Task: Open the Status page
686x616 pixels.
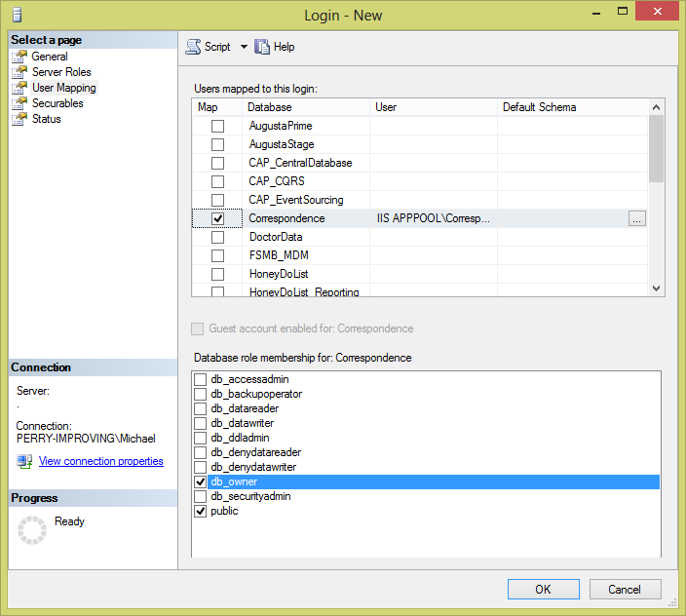Action: pyautogui.click(x=46, y=119)
